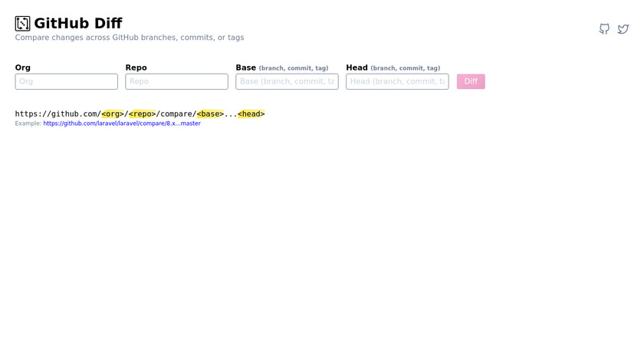Click the highlighted <org> placeholder
This screenshot has width=644, height=362.
[x=113, y=114]
